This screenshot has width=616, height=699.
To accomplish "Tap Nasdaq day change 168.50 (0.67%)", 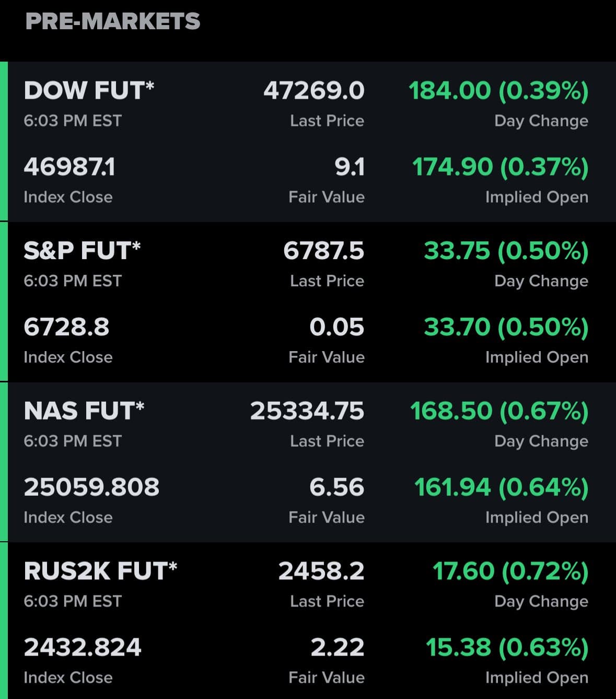I will [499, 411].
